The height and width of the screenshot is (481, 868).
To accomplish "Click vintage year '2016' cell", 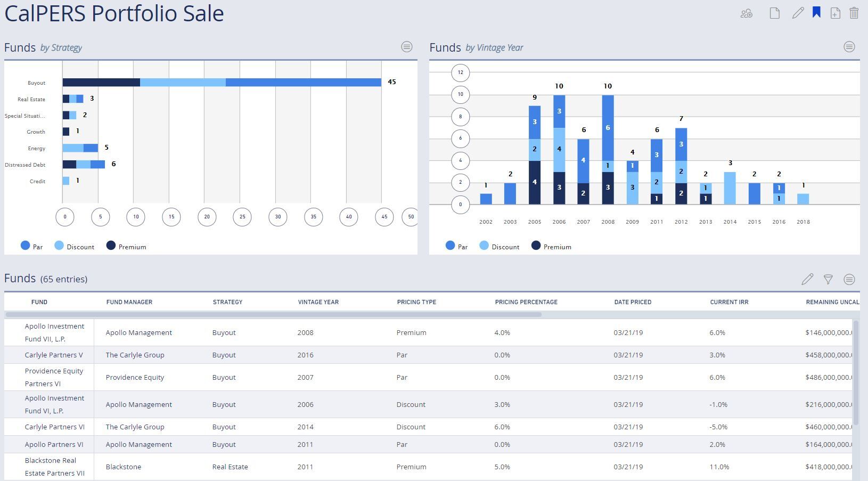I will pyautogui.click(x=306, y=355).
